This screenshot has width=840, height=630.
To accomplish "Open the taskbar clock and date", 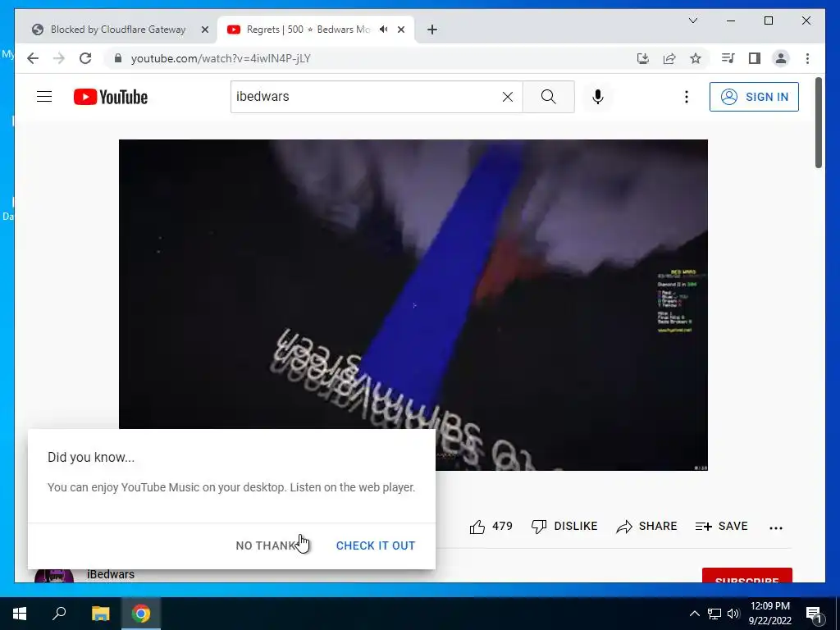I will [x=770, y=614].
